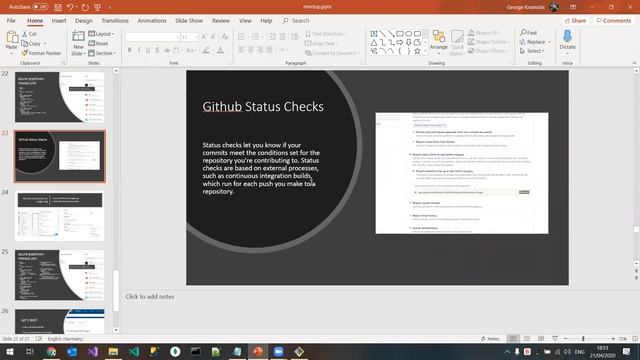640x360 pixels.
Task: Open the Comments pane
Action: pyautogui.click(x=613, y=20)
